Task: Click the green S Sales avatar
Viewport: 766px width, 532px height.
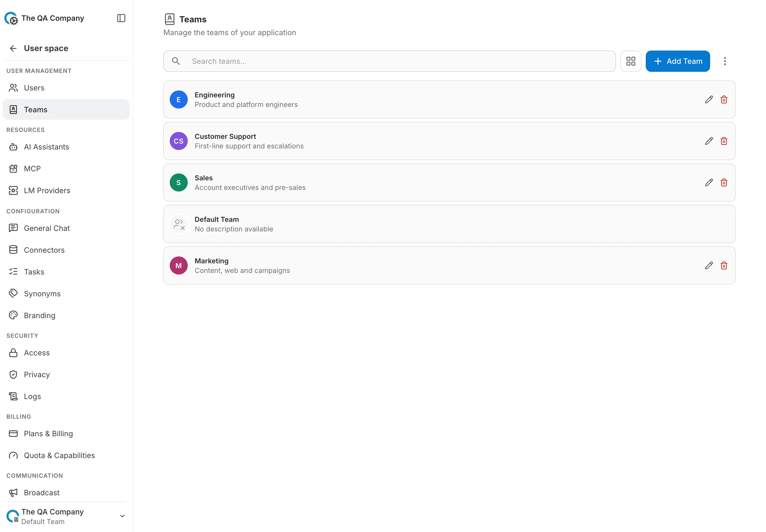Action: pos(179,183)
